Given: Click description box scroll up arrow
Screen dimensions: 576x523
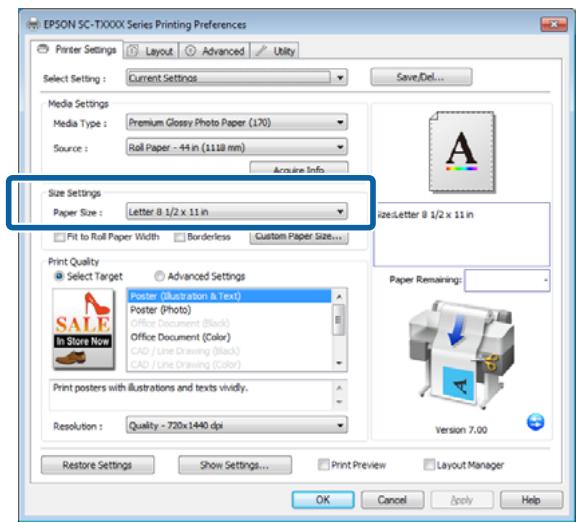Looking at the screenshot, I should click(x=339, y=388).
